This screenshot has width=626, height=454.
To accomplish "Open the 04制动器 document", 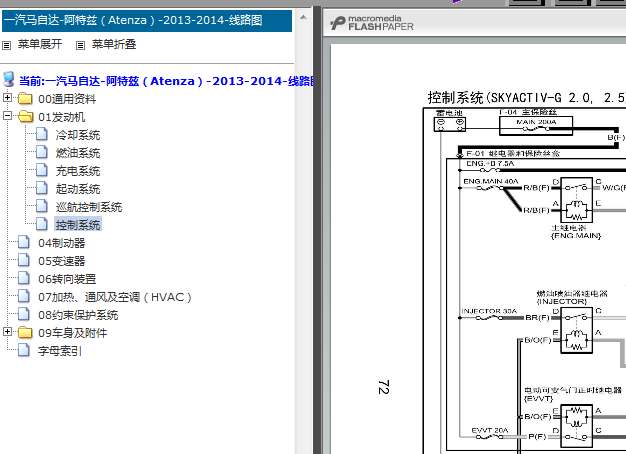I will pyautogui.click(x=61, y=243).
